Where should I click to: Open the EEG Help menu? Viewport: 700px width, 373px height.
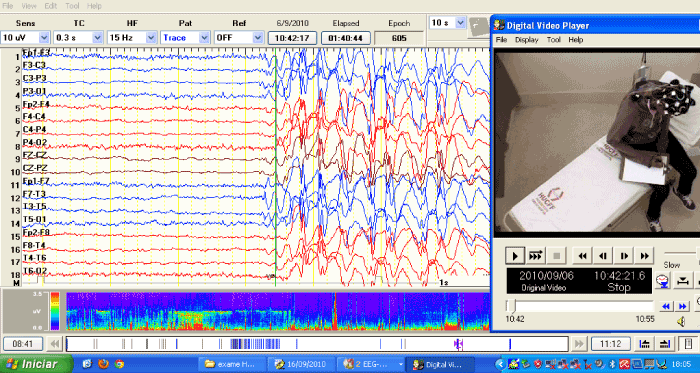pyautogui.click(x=94, y=6)
